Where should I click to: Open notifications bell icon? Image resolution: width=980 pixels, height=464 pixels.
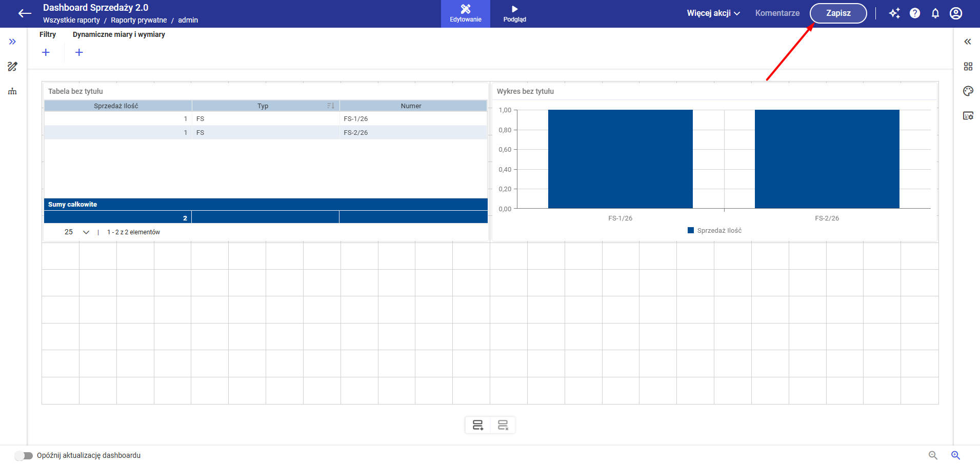(x=935, y=13)
